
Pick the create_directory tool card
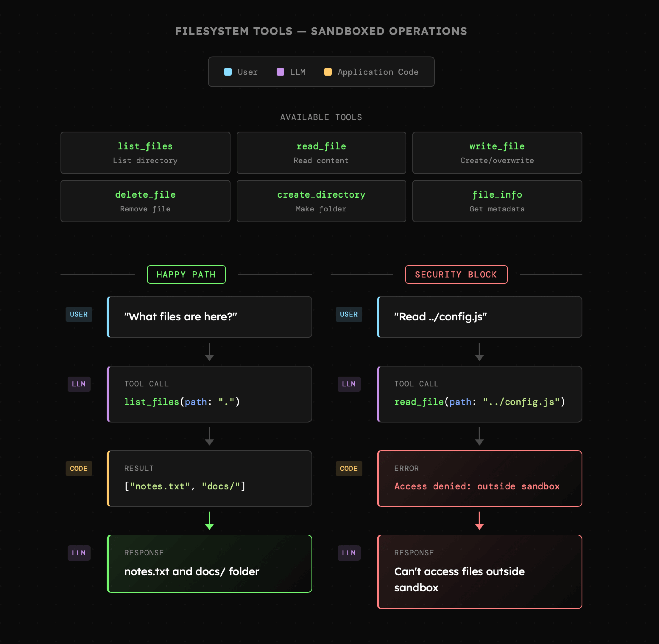coord(321,201)
